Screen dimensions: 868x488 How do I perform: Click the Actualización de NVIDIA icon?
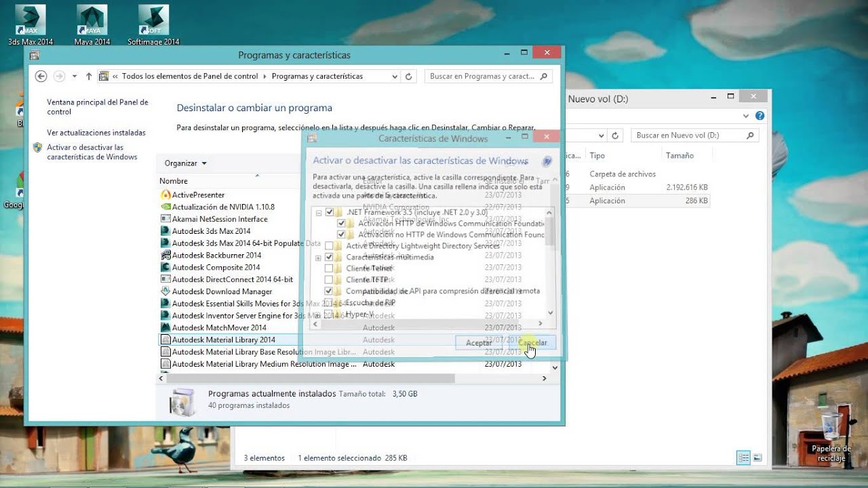(x=165, y=207)
